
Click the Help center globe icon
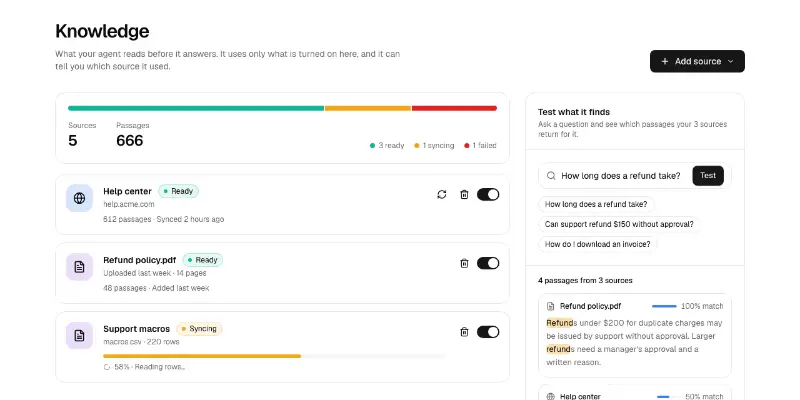[x=79, y=198]
